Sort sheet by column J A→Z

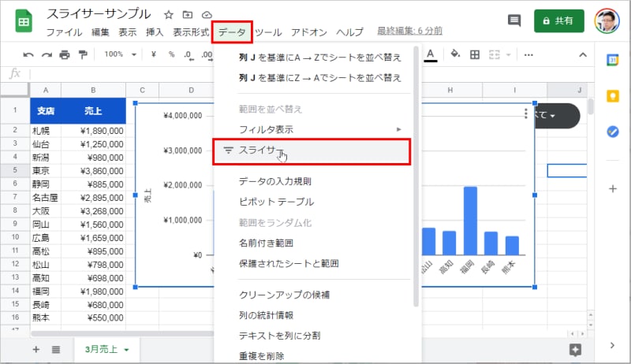tap(318, 58)
